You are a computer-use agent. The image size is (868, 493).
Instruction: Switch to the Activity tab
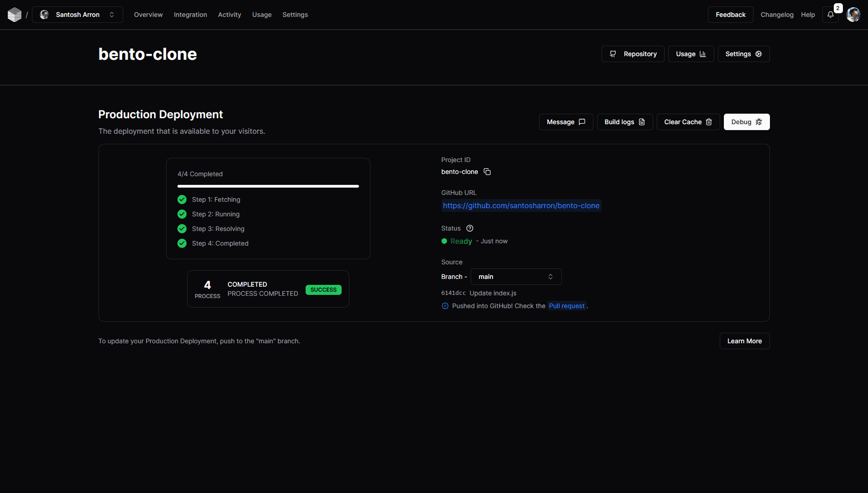(229, 15)
